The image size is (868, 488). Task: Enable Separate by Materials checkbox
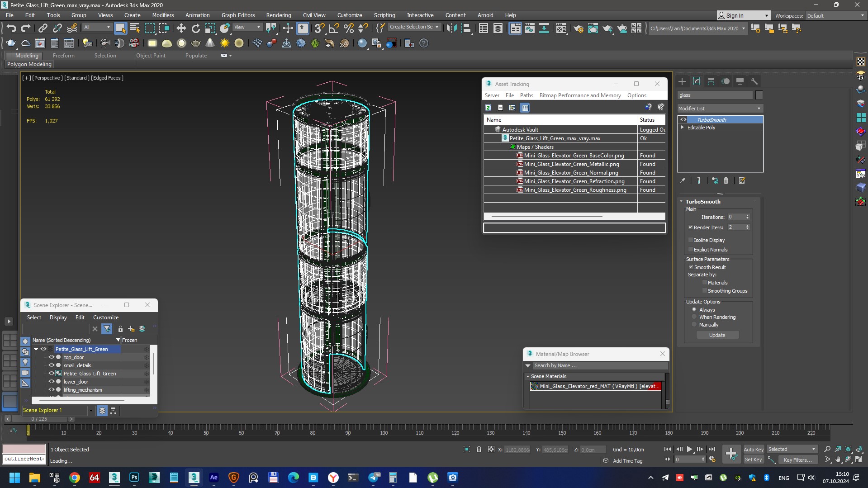pos(705,283)
